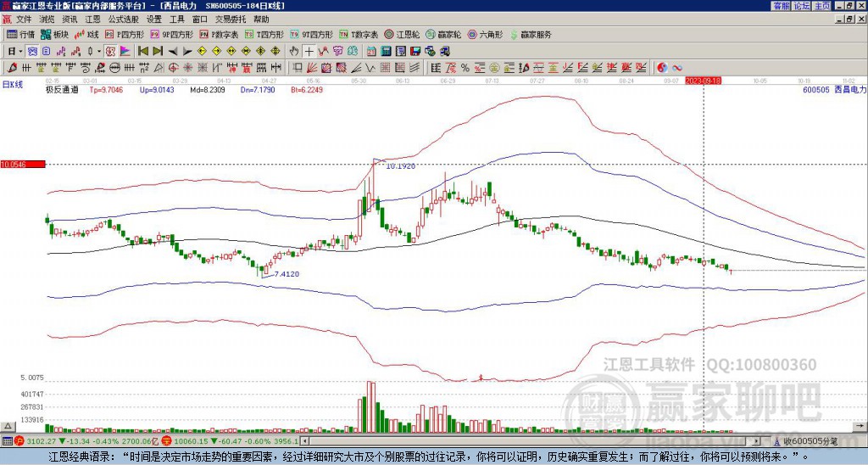Viewport: 868px width, 465px height.
Task: Open the P四方形 tool
Action: point(125,34)
